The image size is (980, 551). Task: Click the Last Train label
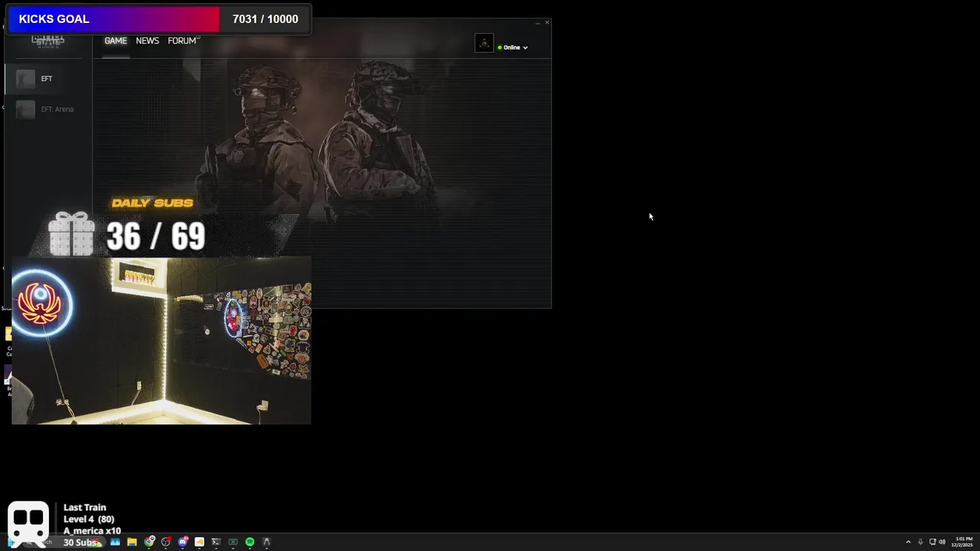(x=84, y=507)
